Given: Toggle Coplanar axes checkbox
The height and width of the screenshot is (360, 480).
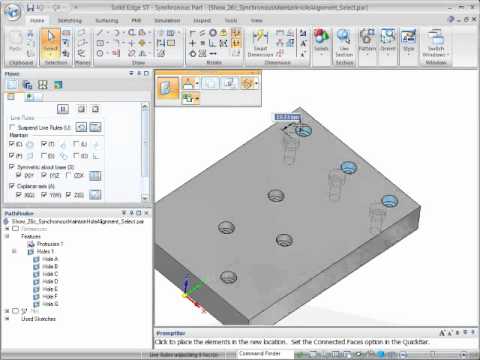Looking at the screenshot, I should 12,186.
